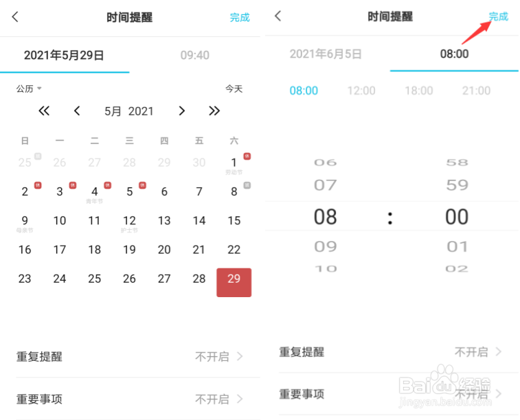Go back from the right reminder screen
The image size is (520, 420).
278,16
